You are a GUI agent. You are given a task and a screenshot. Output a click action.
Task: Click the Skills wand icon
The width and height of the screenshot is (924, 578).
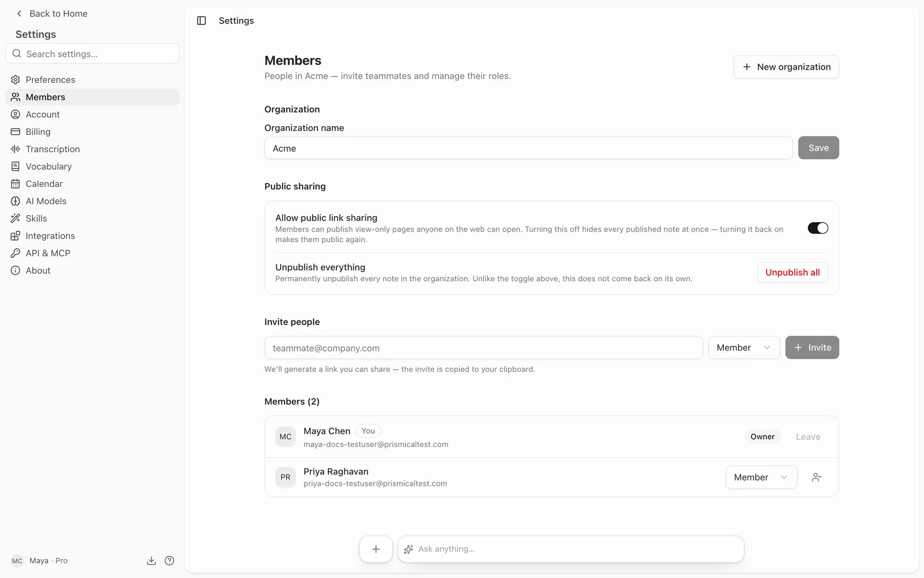click(x=15, y=218)
